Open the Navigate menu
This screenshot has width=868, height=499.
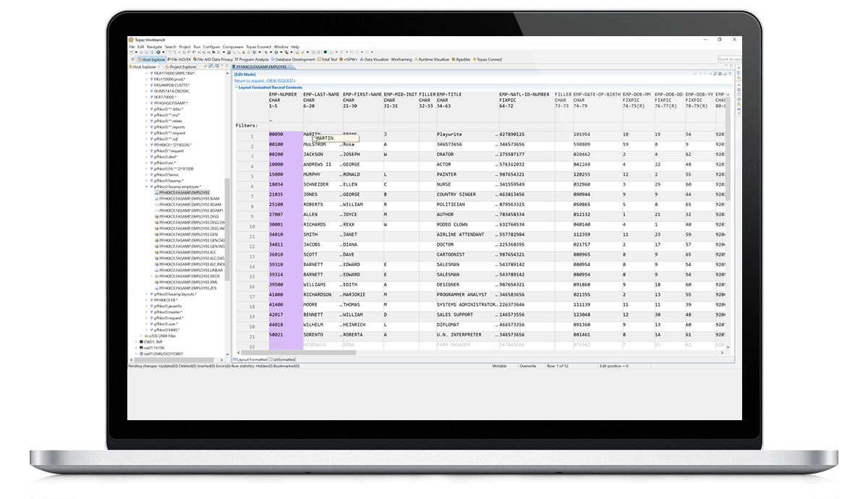coord(154,46)
